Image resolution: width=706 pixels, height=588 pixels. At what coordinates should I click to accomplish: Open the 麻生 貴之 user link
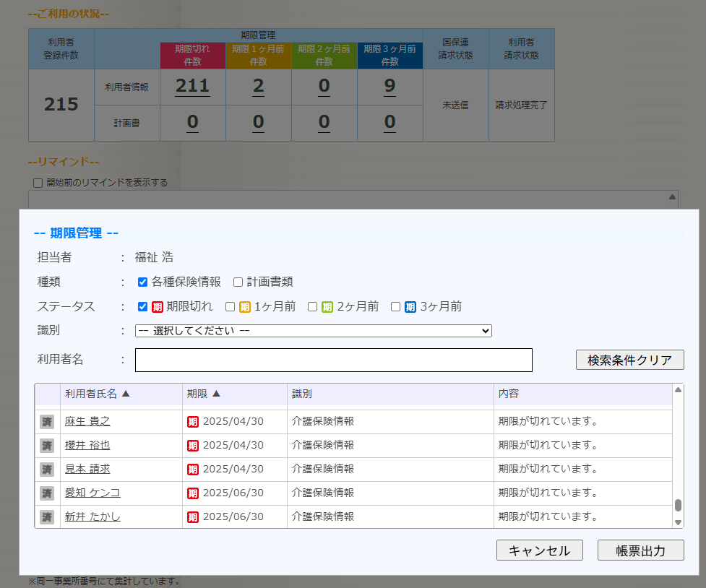[87, 421]
